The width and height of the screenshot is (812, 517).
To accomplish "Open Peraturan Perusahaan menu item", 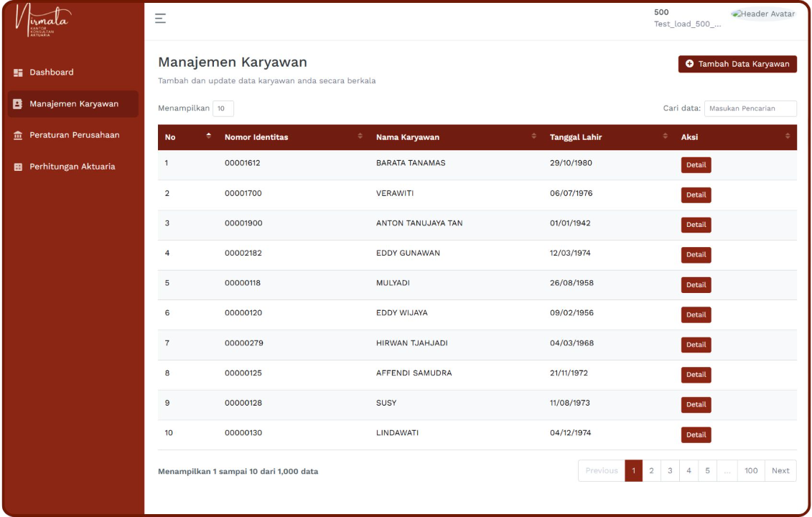I will tap(74, 135).
